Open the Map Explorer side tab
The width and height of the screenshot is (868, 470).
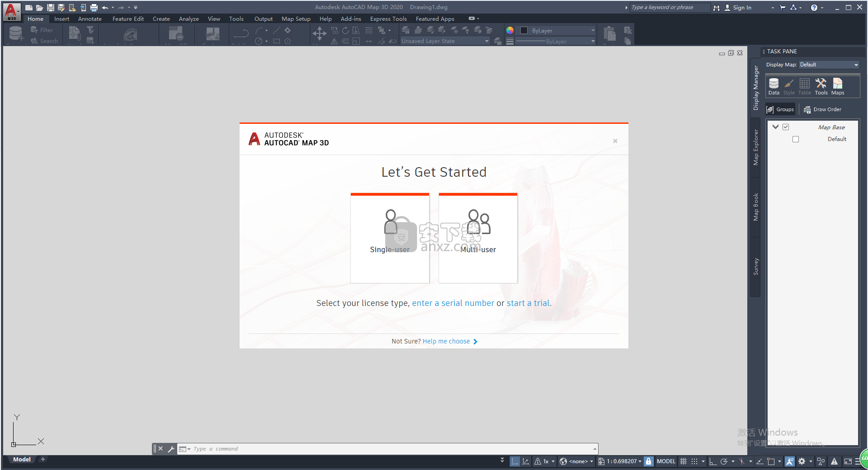pos(755,147)
